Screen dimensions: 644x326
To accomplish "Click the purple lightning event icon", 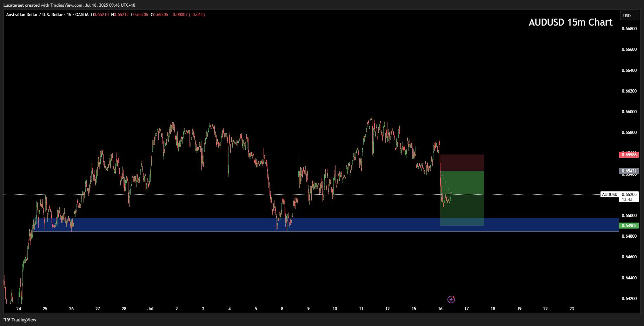I will (451, 299).
